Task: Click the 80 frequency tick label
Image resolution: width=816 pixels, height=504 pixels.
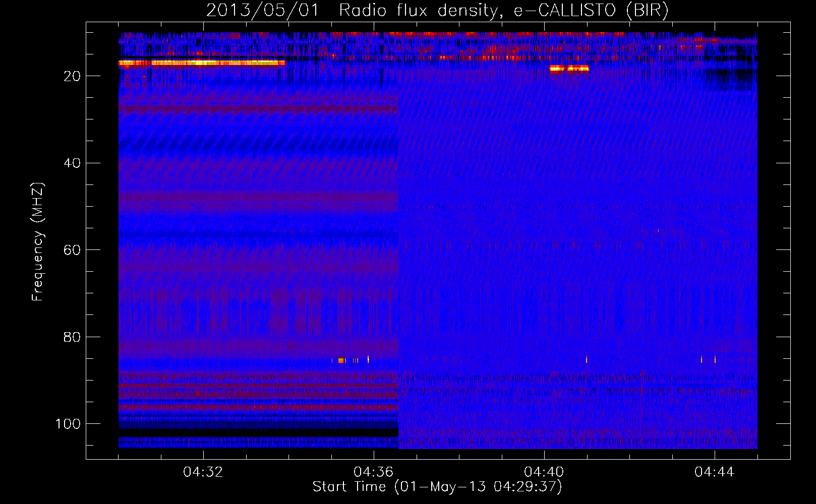Action: click(73, 337)
